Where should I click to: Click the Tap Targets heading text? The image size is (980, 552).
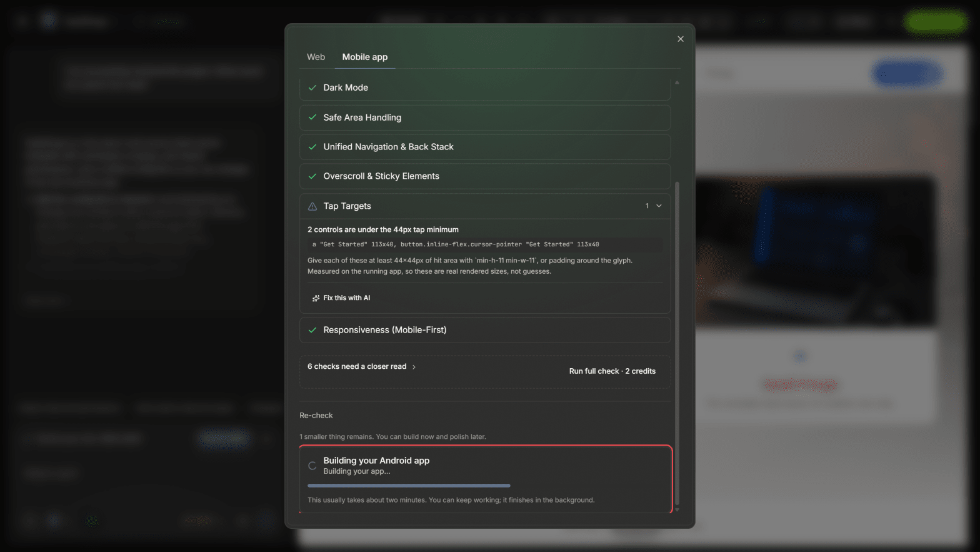(347, 206)
